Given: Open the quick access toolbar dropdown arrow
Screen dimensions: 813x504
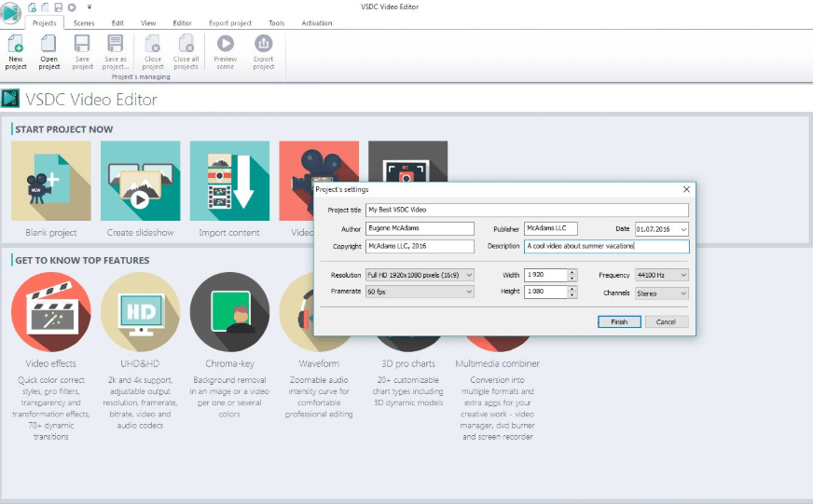Looking at the screenshot, I should [x=90, y=7].
